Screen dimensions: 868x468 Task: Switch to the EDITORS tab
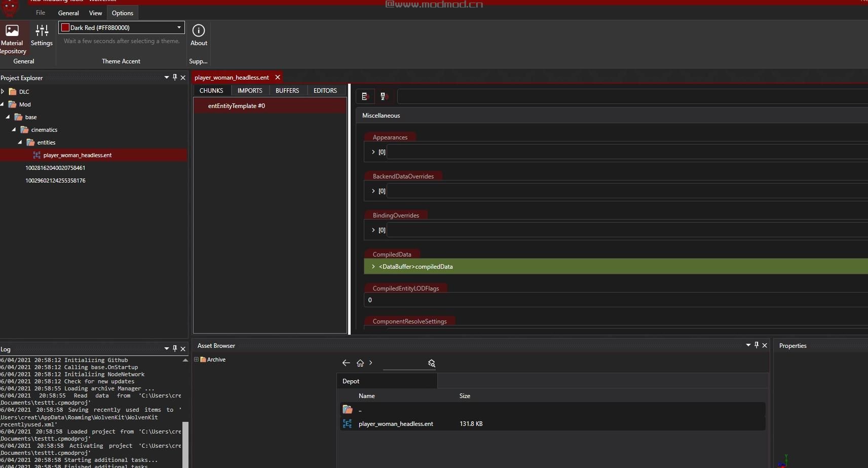[325, 91]
